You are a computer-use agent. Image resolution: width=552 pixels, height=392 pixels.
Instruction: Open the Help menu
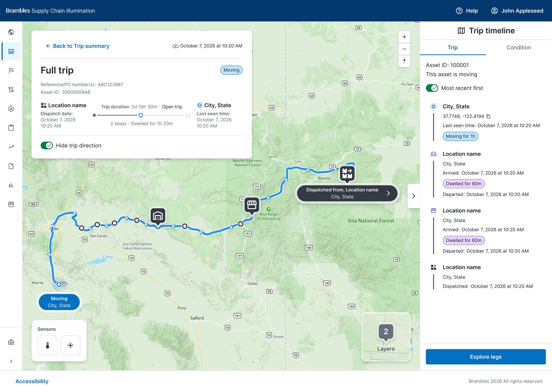pyautogui.click(x=467, y=11)
